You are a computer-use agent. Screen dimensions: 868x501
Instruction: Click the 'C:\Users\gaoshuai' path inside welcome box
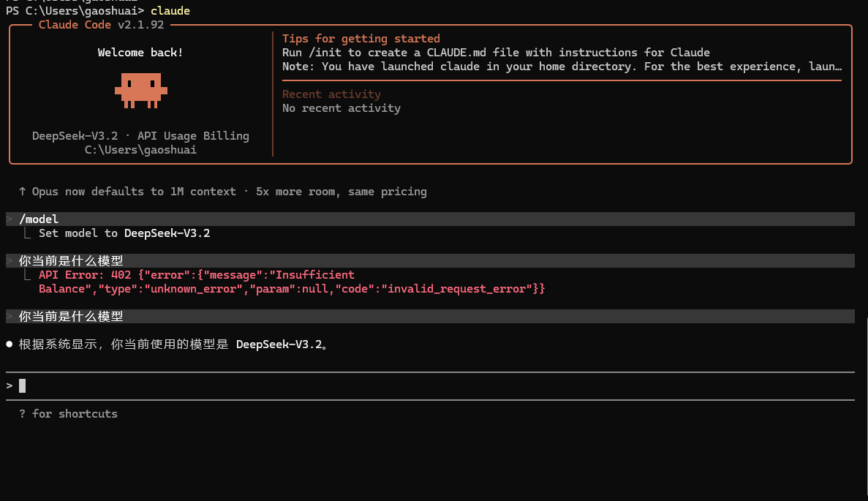tap(140, 150)
